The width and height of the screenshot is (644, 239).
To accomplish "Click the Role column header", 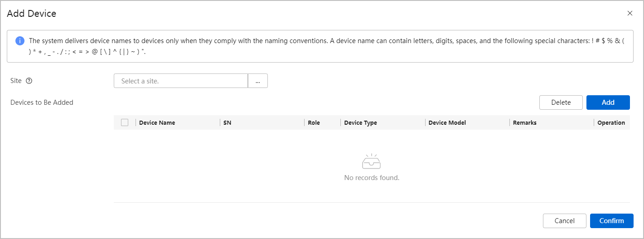I will (314, 122).
